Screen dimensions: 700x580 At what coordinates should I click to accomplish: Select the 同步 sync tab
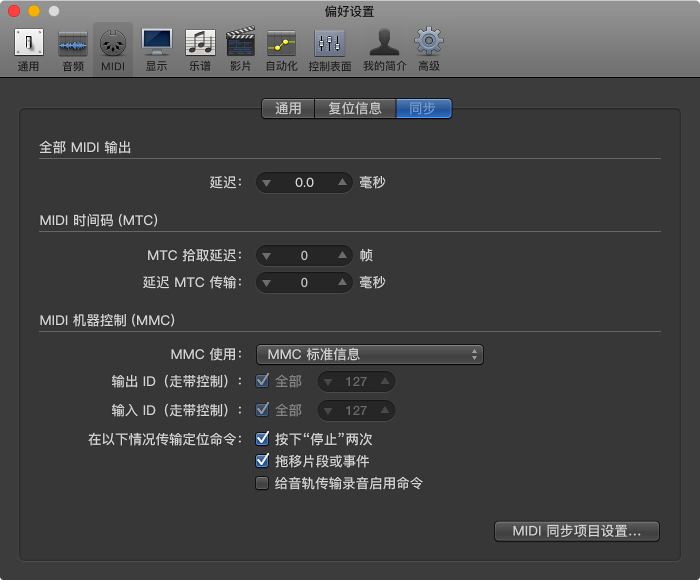(x=423, y=108)
